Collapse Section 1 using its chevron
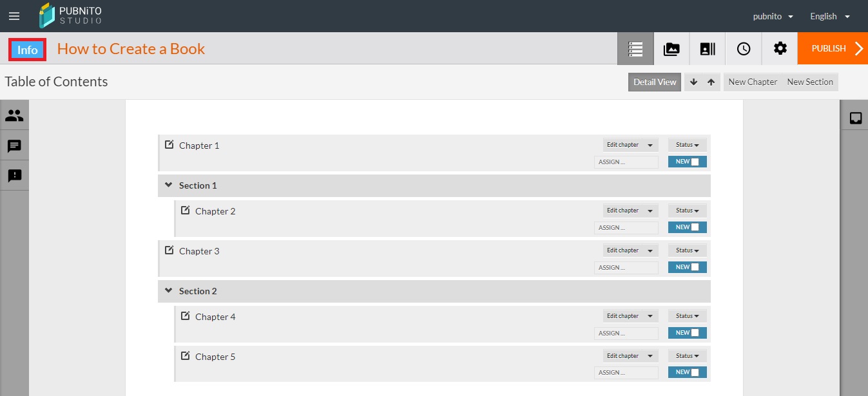Viewport: 868px width, 396px height. coord(169,185)
